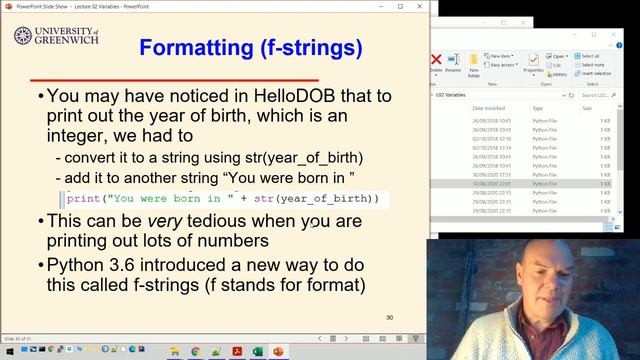This screenshot has height=360, width=640.
Task: Open file History from the Explorer ribbon
Action: click(x=557, y=74)
